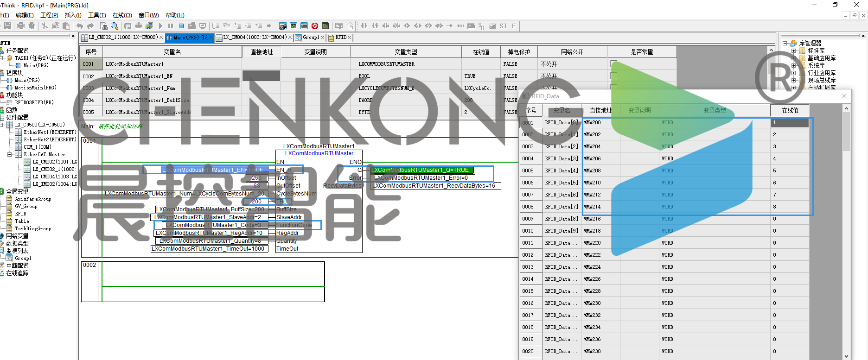Click the SR set-reset ladder icon
Screen dimensions: 868x360
[x=481, y=26]
